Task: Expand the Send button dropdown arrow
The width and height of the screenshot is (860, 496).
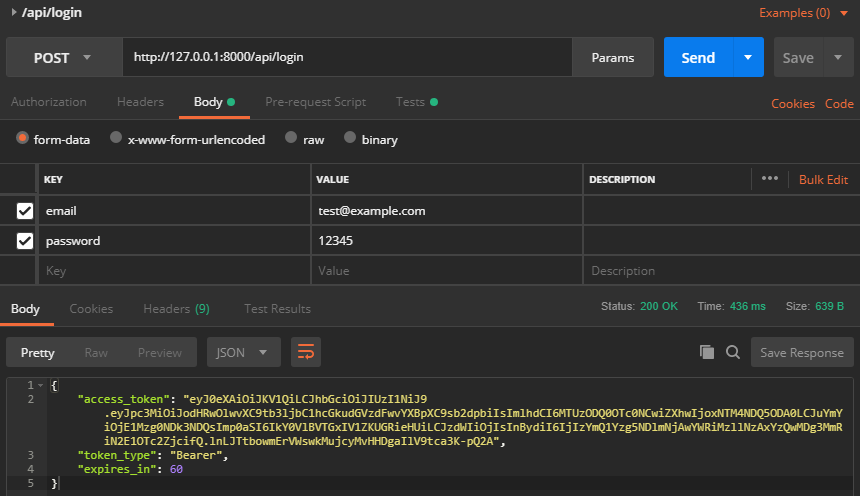Action: tap(748, 58)
